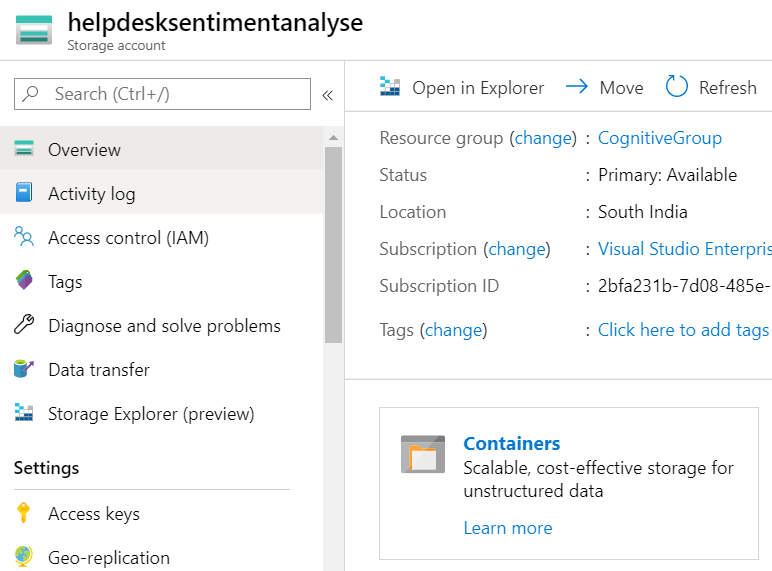The height and width of the screenshot is (571, 772).
Task: Open the CognitiveGroup resource group
Action: pos(660,138)
